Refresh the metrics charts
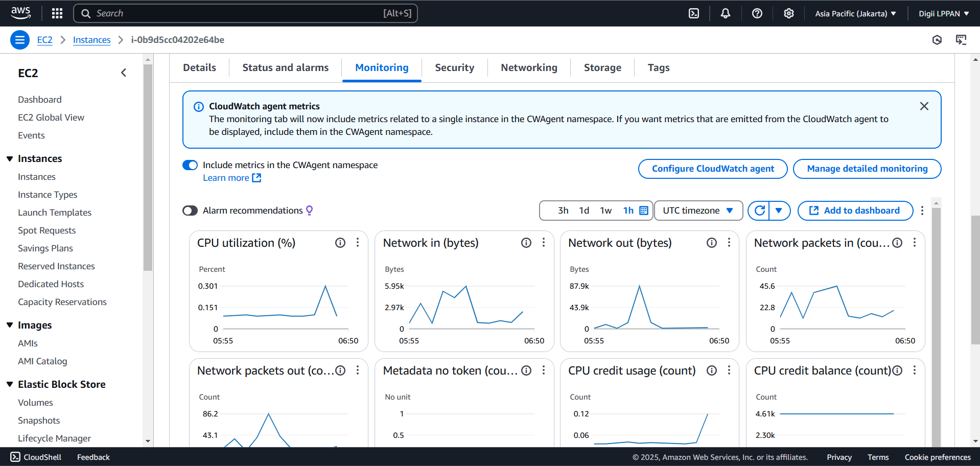 [x=759, y=211]
